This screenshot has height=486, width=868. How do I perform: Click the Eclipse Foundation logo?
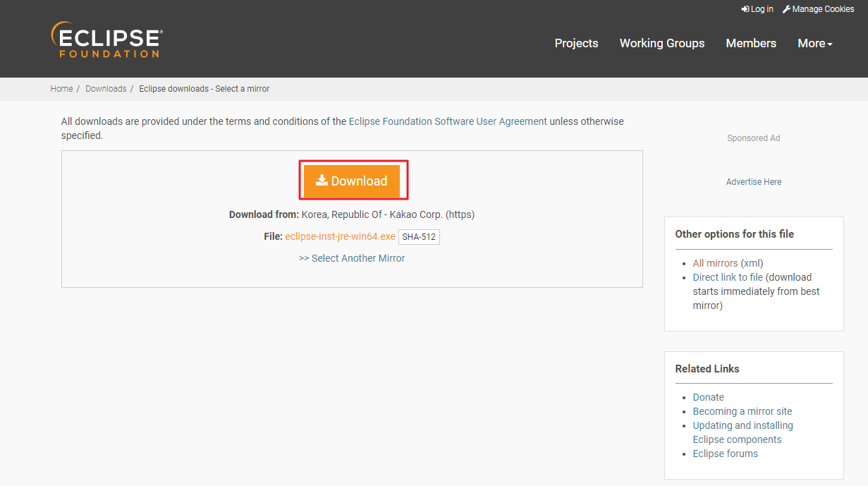coord(106,40)
